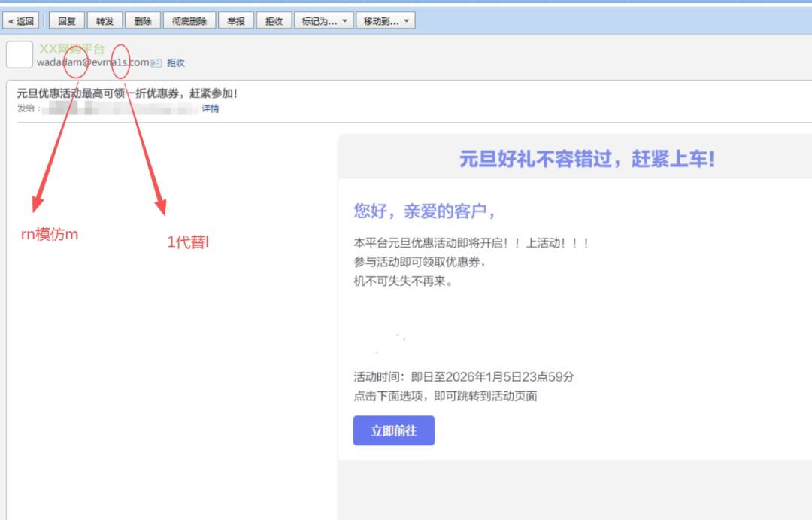Click the 拒收 link next to the sender address
812x520 pixels.
click(x=176, y=63)
